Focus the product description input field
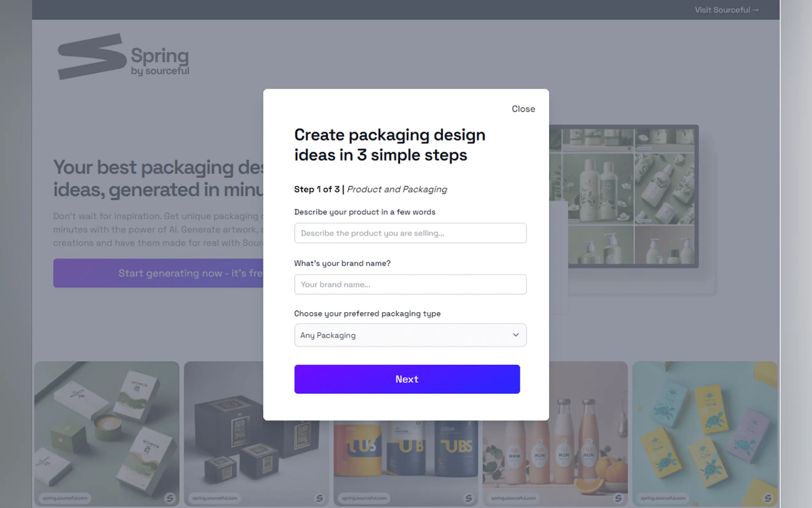Viewport: 812px width, 508px height. [410, 233]
